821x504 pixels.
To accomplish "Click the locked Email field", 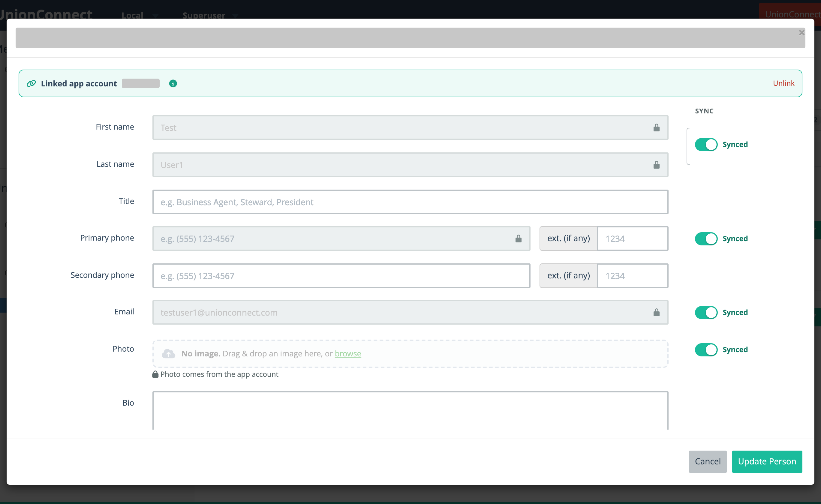I will coord(410,312).
